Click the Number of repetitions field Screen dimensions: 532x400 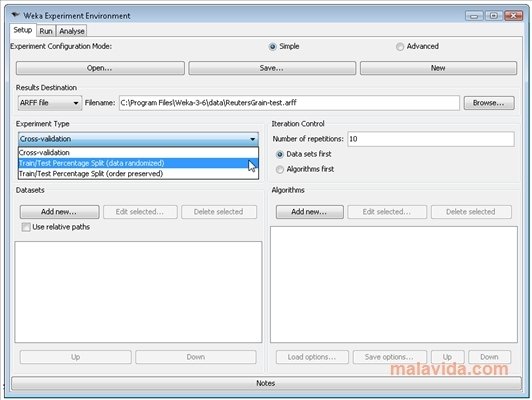pos(431,139)
